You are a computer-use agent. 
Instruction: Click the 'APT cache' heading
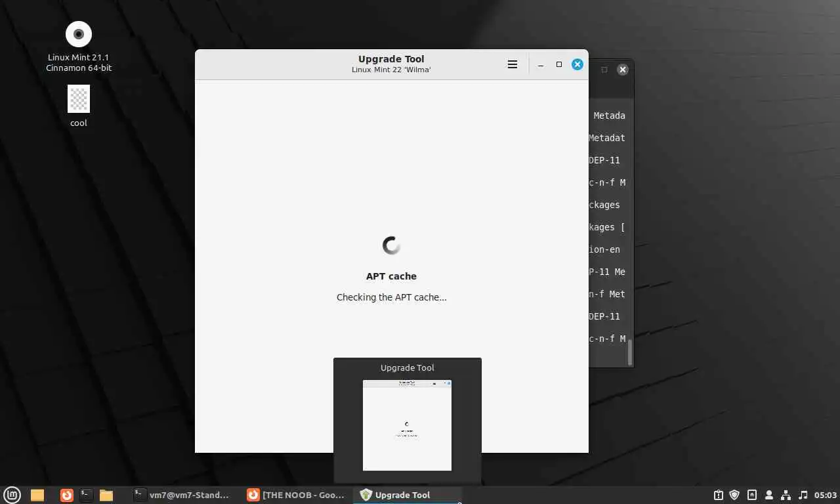(391, 276)
